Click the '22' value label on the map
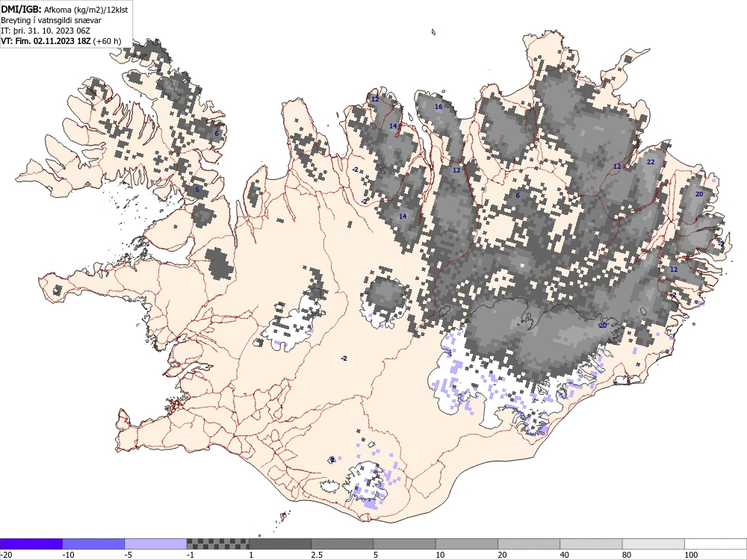The image size is (747, 560). (651, 162)
